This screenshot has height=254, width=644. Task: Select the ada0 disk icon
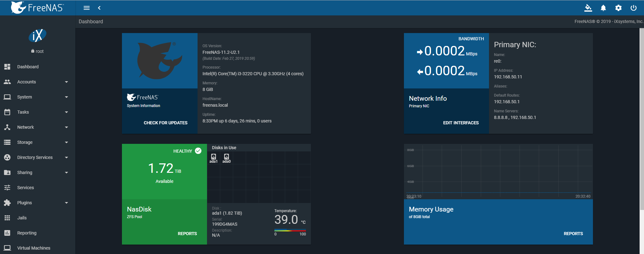pyautogui.click(x=227, y=158)
